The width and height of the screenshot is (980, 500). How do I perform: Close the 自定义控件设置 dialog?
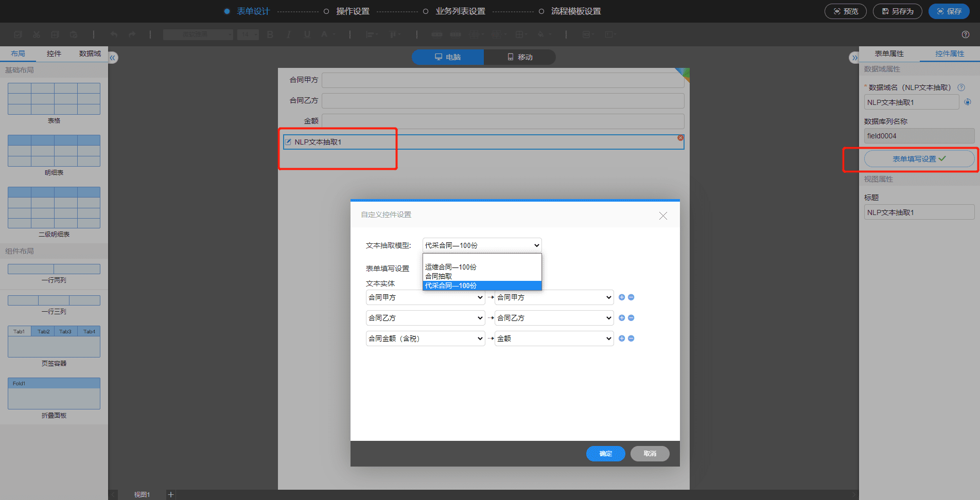coord(663,216)
